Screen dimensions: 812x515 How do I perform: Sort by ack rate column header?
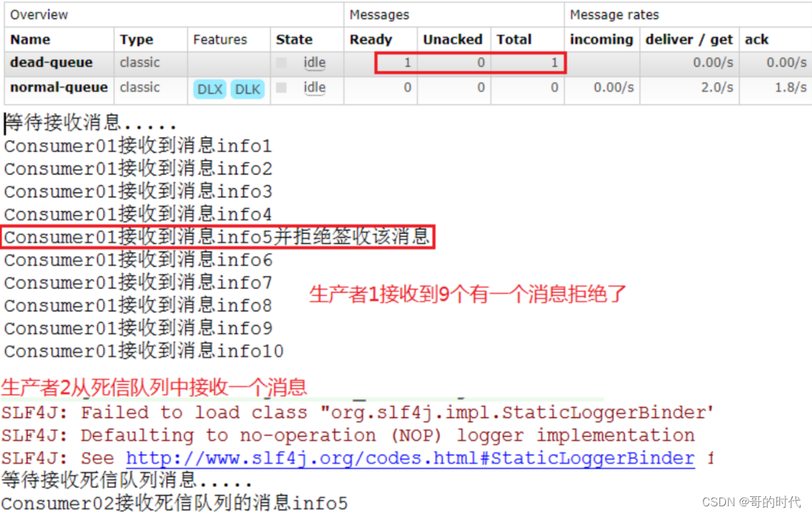coord(756,39)
